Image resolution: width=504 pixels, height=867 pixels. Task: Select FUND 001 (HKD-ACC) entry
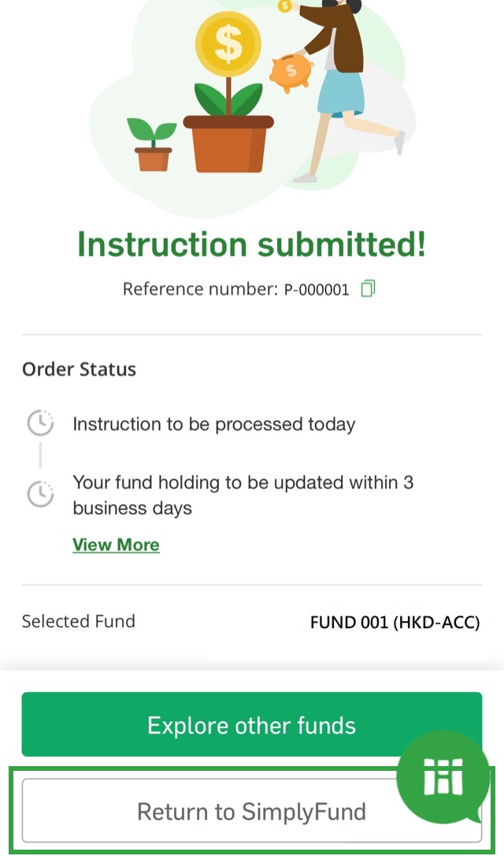tap(395, 622)
